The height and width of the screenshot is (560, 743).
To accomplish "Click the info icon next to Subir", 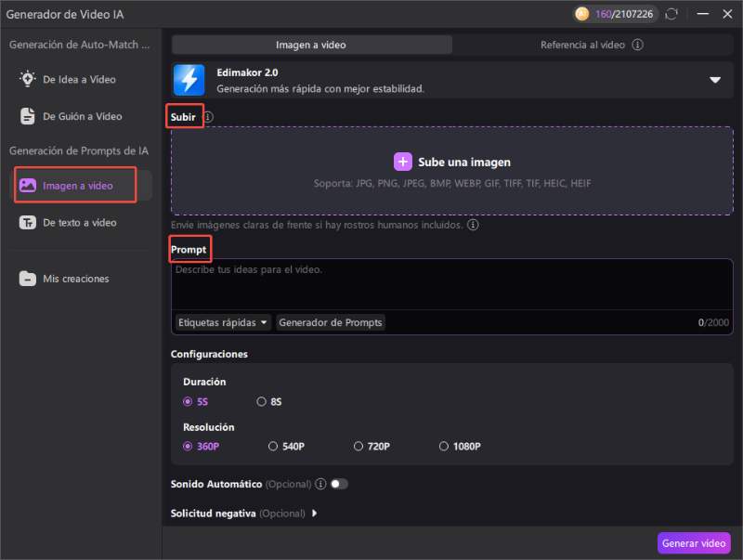I will click(x=208, y=117).
